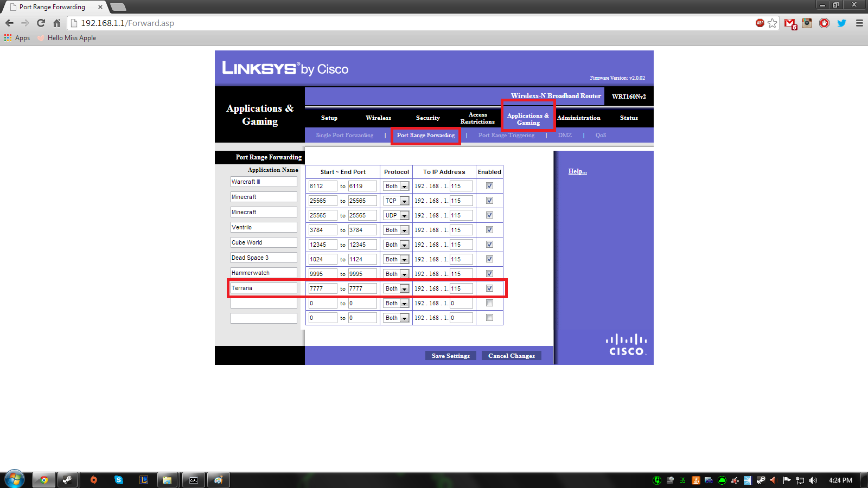868x488 pixels.
Task: Open the Chrome hamburger menu
Action: click(859, 23)
